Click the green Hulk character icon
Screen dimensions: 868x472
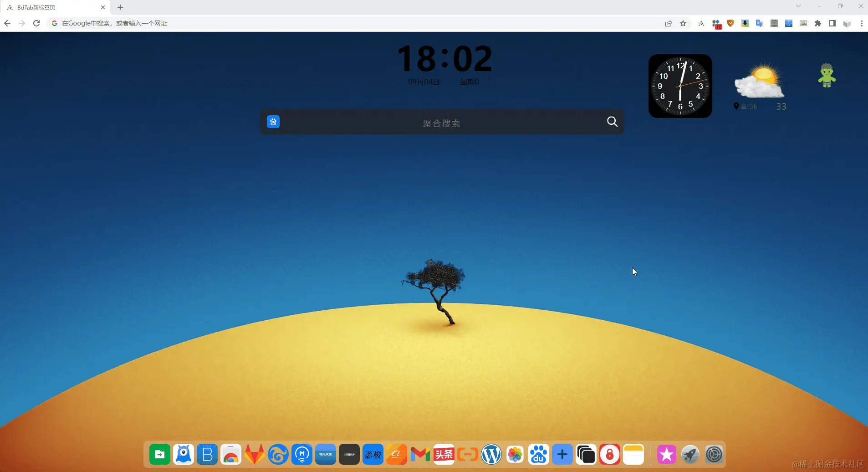(827, 75)
